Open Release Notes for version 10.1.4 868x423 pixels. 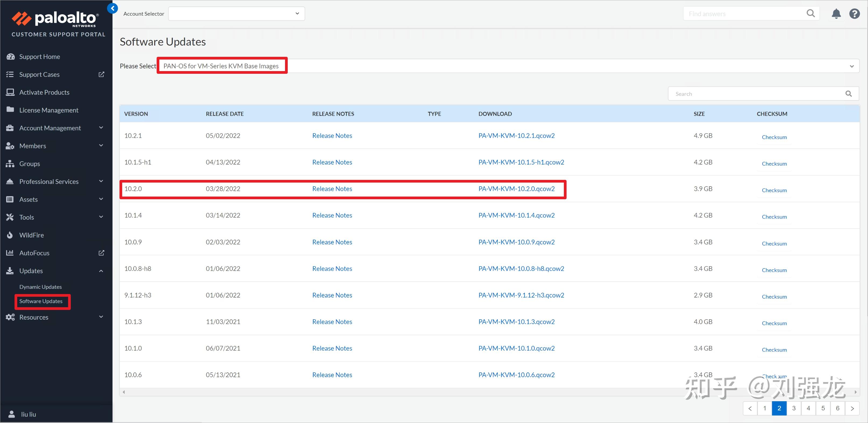click(332, 215)
